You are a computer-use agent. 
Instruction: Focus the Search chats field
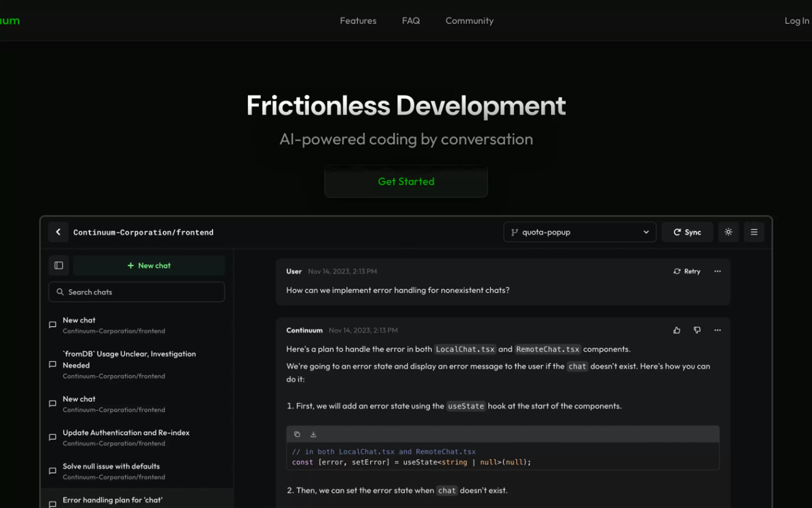137,292
